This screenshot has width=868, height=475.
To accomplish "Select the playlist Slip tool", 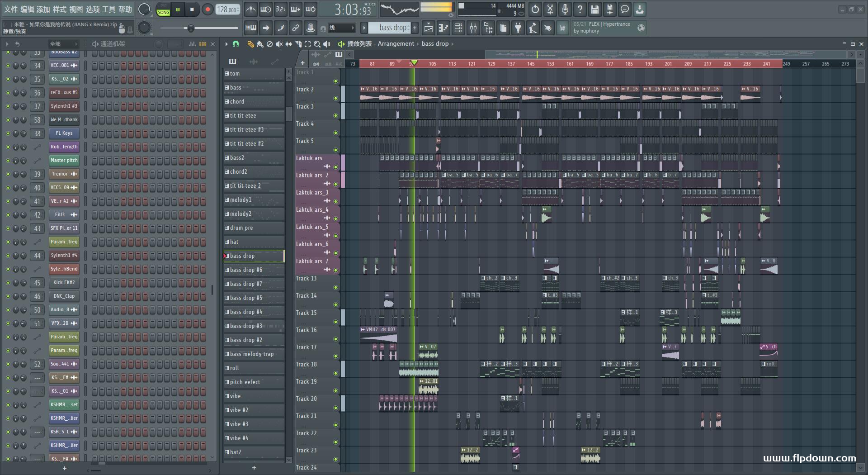I will pos(288,44).
